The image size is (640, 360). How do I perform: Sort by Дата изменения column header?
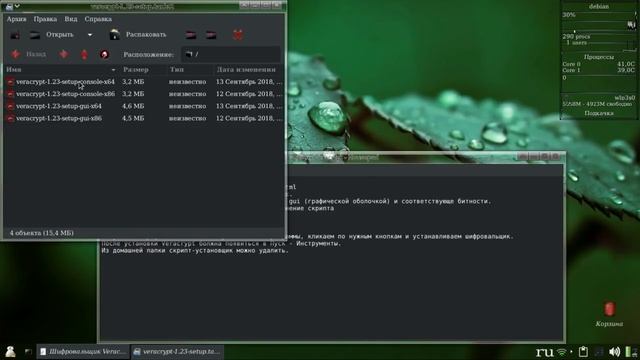point(248,70)
